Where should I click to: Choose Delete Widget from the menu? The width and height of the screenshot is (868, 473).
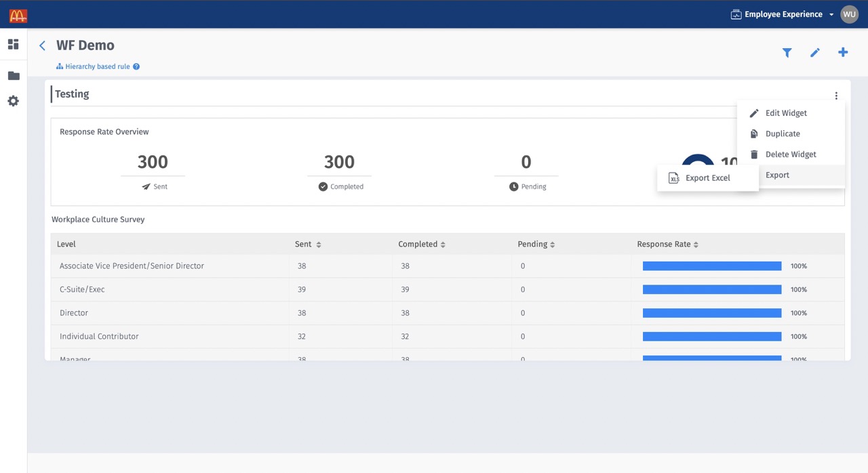click(791, 154)
